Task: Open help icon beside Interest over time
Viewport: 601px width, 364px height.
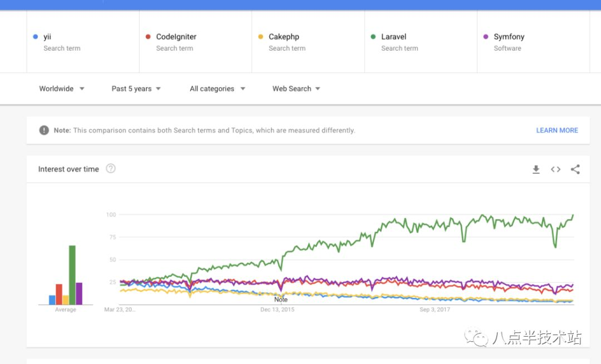Action: click(x=111, y=169)
